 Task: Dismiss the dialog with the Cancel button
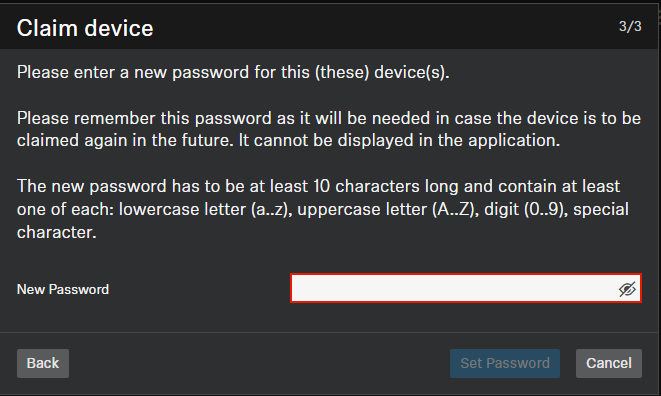pyautogui.click(x=609, y=363)
